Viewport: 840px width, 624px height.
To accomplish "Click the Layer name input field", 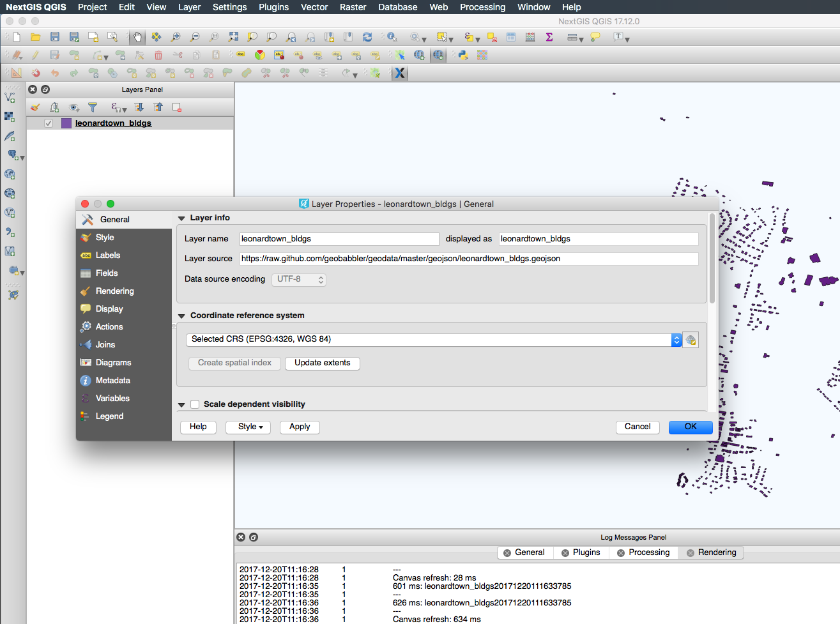I will point(339,239).
